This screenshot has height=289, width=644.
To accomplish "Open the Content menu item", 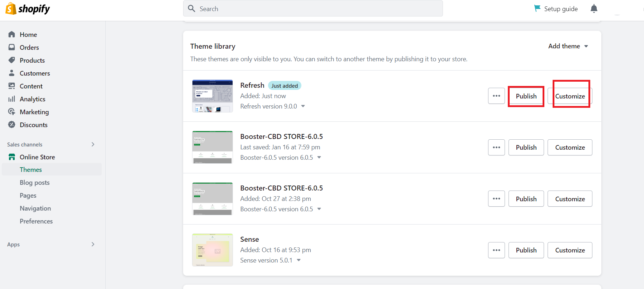I will [x=31, y=86].
